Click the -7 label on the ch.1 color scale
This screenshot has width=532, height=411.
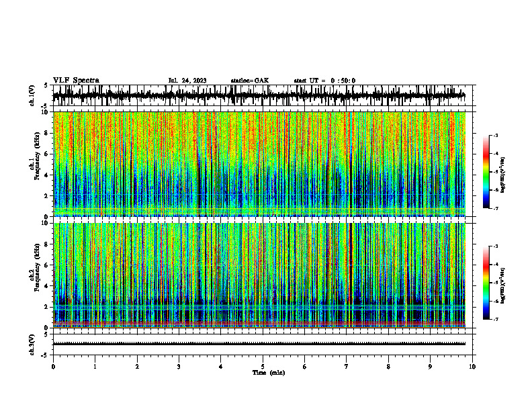tap(496, 208)
